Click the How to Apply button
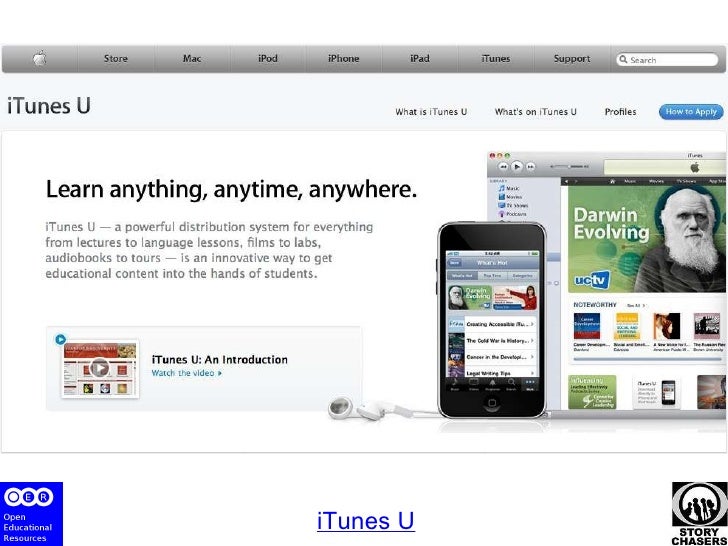 691,112
